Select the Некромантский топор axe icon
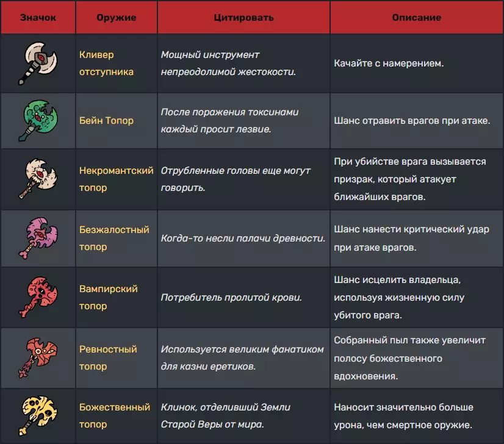Viewport: 504px width, 444px height. pos(39,179)
